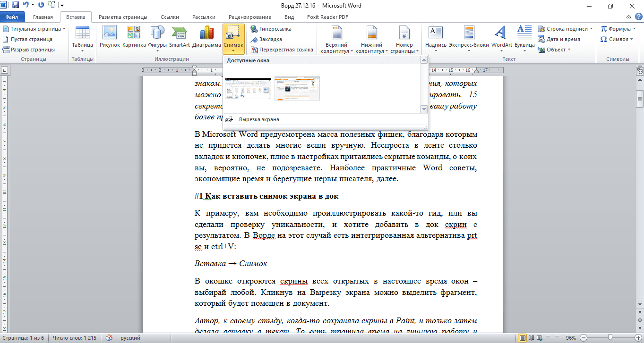Viewport: 644px width, 343px height.
Task: Insert Дата и время
Action: coord(559,39)
